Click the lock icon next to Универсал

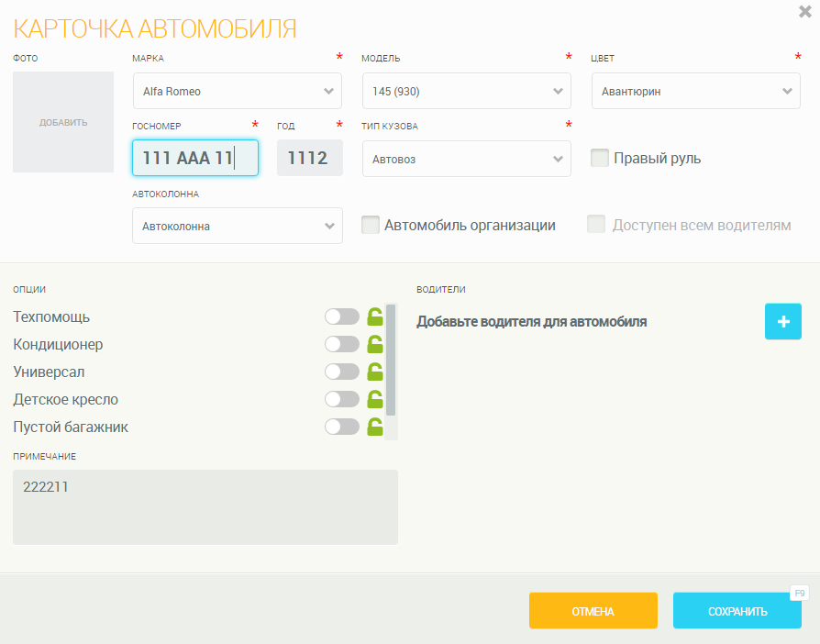point(374,372)
